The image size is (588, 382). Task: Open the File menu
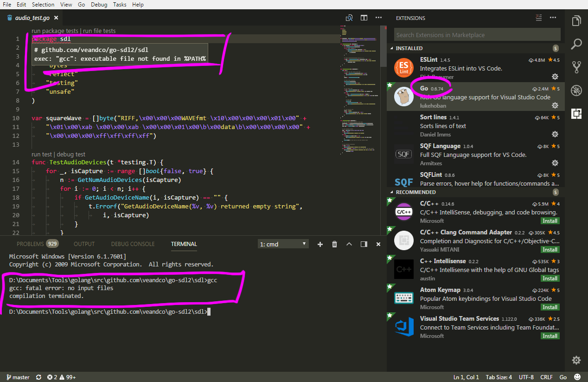coord(7,4)
